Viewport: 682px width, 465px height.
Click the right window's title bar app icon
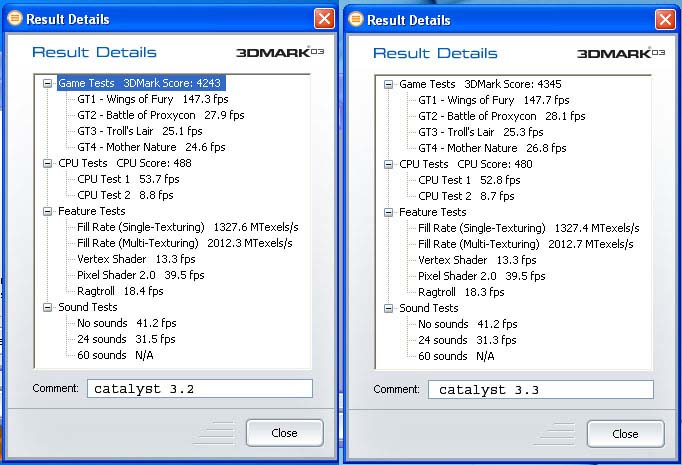[x=355, y=20]
